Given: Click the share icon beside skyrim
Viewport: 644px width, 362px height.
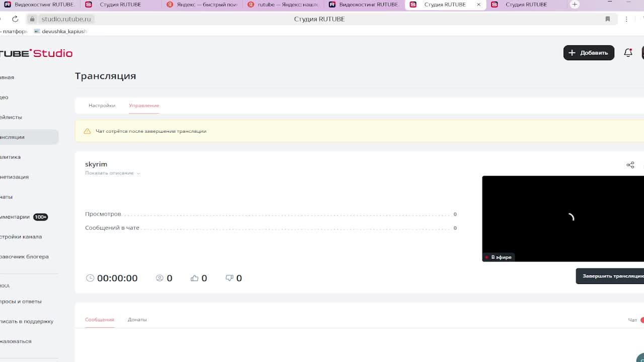Looking at the screenshot, I should (630, 165).
